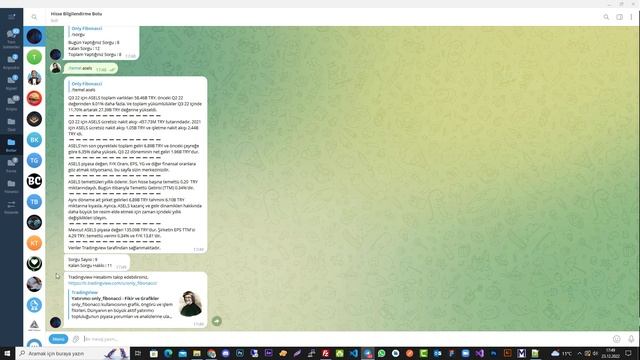Open the chat with black BC avatar
Image resolution: width=640 pixels, height=360 pixels.
point(34,181)
